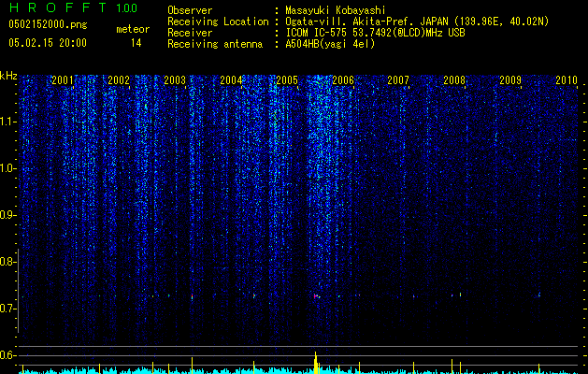This screenshot has height=374, width=588.
Task: Click the tallest yellow power spike near 2005
Action: (316, 363)
